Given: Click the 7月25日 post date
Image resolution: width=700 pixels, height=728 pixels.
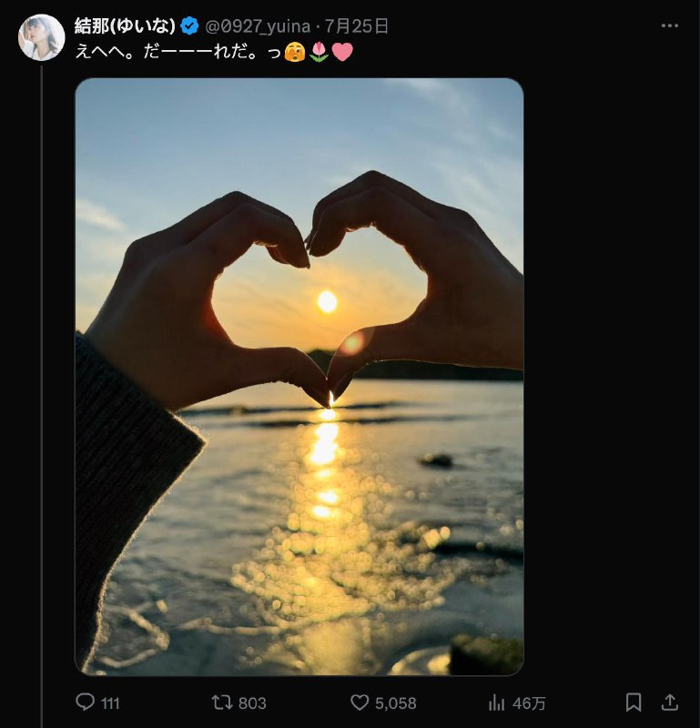Looking at the screenshot, I should pyautogui.click(x=357, y=25).
